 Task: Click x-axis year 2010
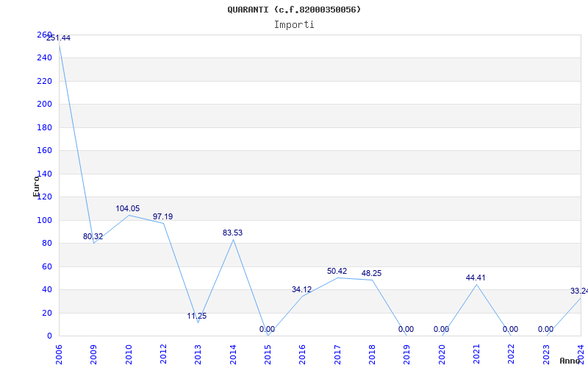coord(129,354)
